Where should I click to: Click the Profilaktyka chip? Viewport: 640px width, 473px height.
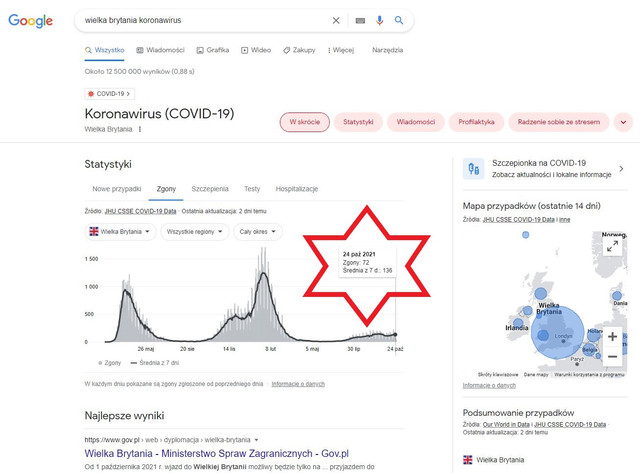tap(476, 122)
